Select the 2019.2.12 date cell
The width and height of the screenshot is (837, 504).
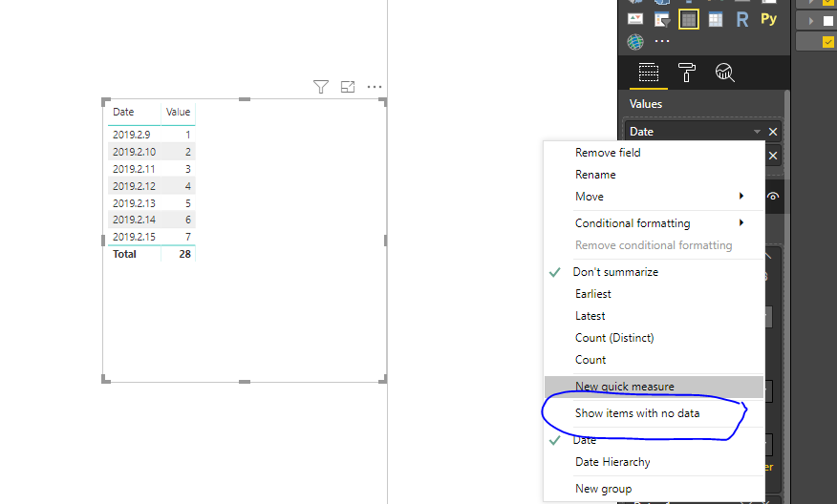(x=134, y=185)
